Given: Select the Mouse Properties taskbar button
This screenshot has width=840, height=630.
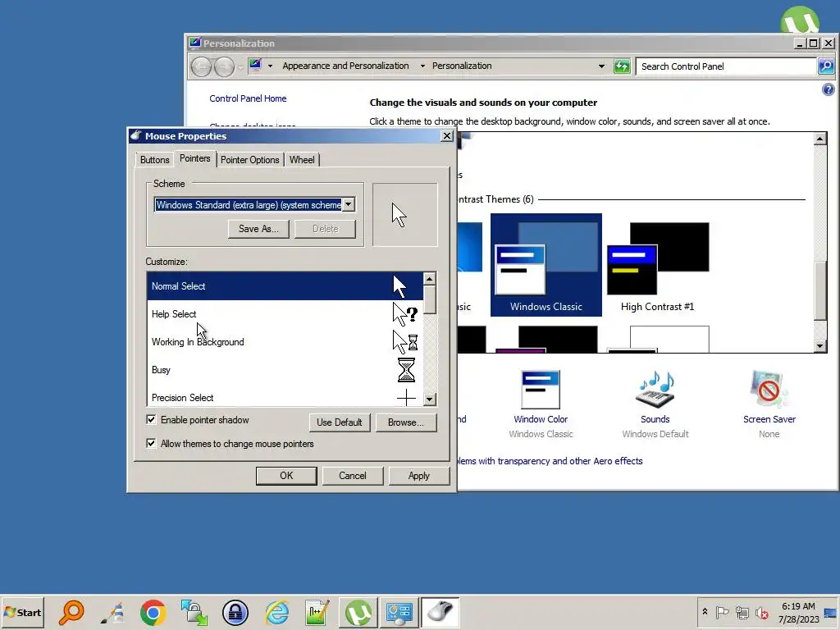Looking at the screenshot, I should (440, 612).
